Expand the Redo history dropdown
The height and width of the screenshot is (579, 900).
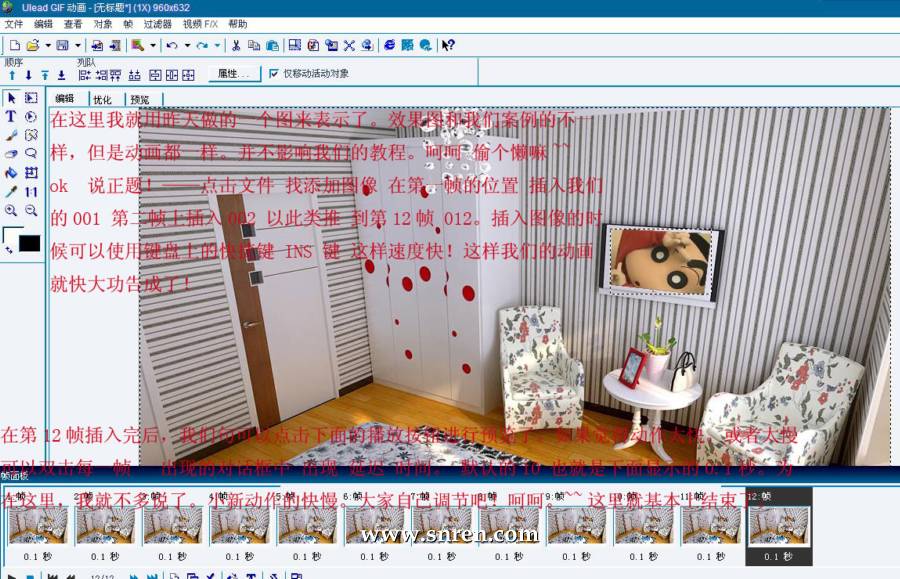click(217, 45)
